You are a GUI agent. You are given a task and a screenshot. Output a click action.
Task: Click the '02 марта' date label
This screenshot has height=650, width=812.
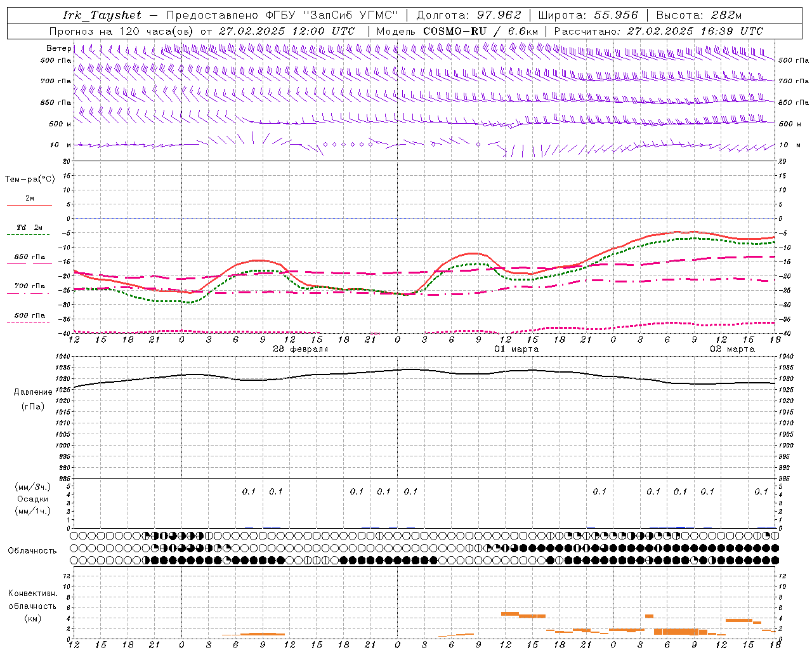click(732, 349)
